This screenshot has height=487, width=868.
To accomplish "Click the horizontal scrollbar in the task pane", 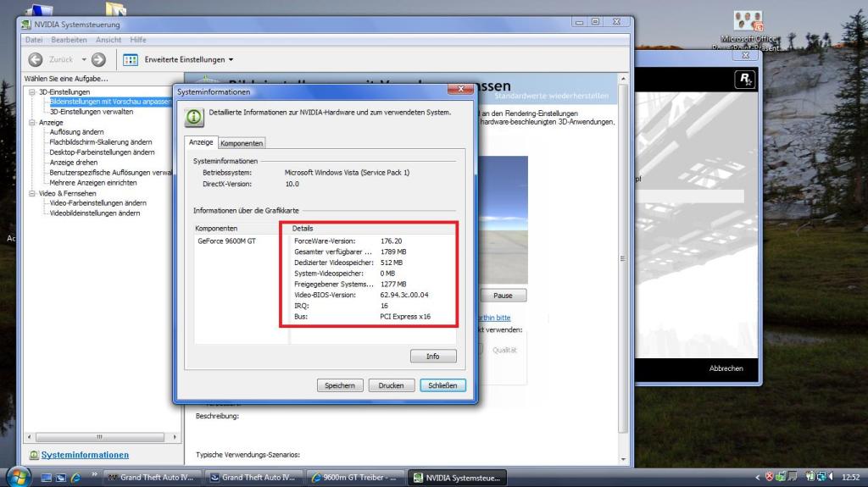I will tap(102, 437).
